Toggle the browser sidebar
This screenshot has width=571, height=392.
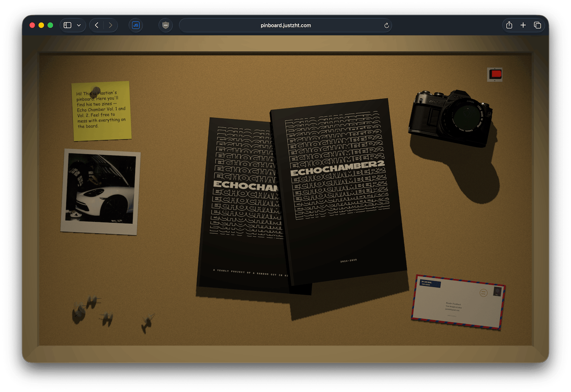[67, 25]
